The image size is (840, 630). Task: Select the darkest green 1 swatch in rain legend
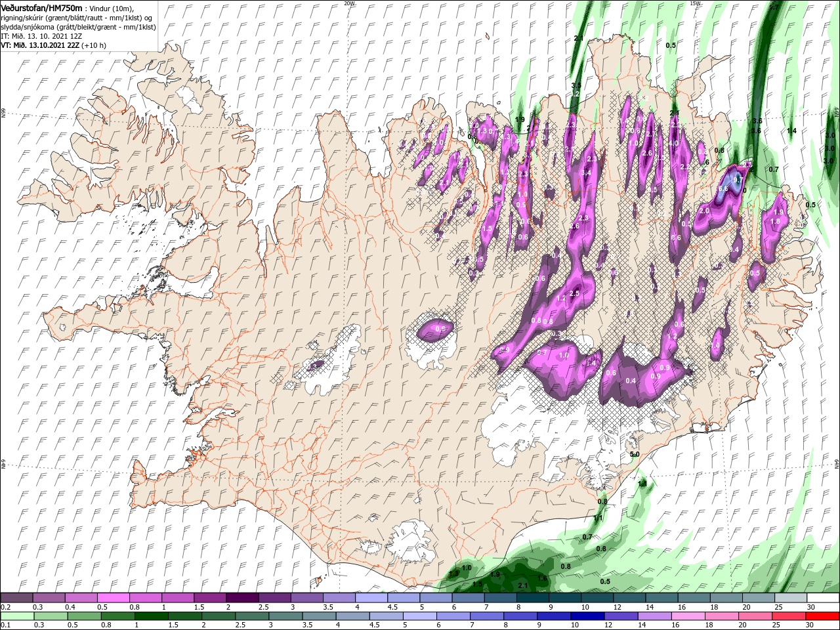tap(152, 616)
